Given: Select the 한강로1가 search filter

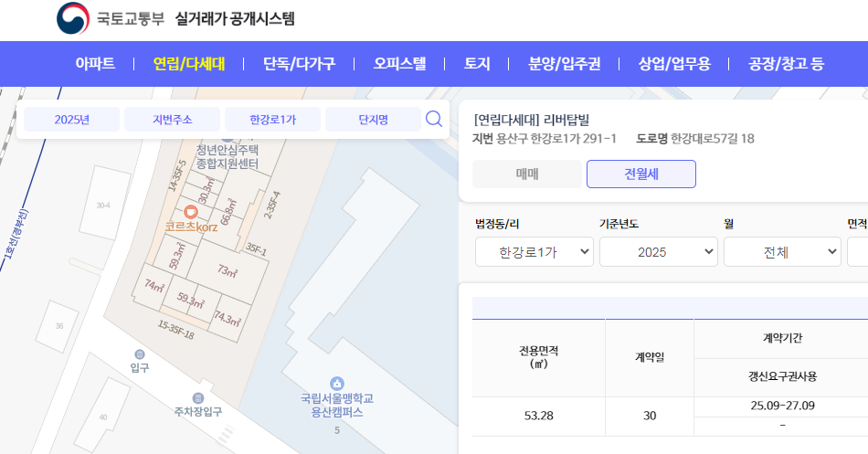Looking at the screenshot, I should (x=273, y=120).
